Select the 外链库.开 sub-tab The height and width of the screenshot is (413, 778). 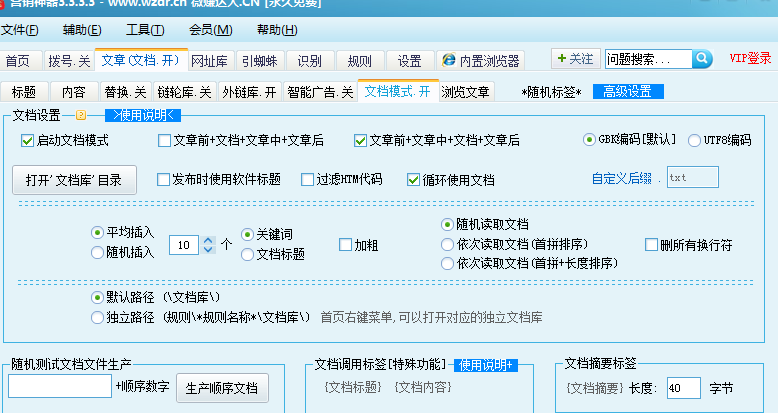click(250, 92)
